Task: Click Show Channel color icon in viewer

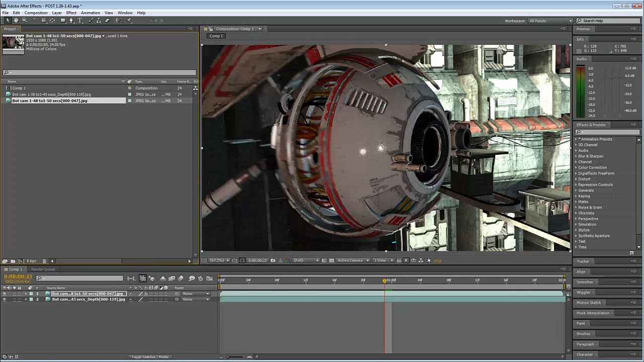Action: (x=287, y=260)
